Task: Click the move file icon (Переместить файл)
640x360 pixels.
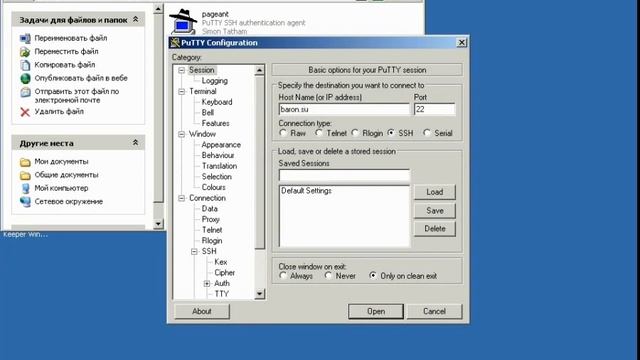Action: (x=25, y=52)
